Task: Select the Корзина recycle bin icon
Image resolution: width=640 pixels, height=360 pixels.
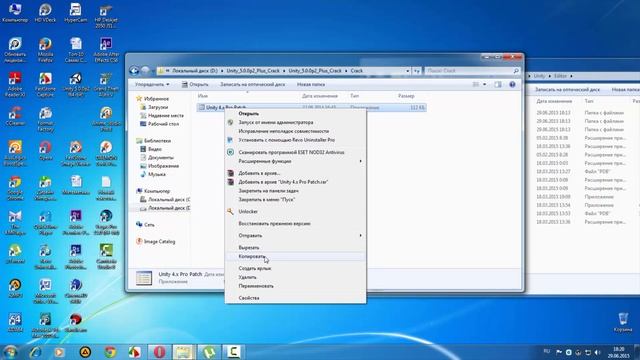Action: point(623,322)
